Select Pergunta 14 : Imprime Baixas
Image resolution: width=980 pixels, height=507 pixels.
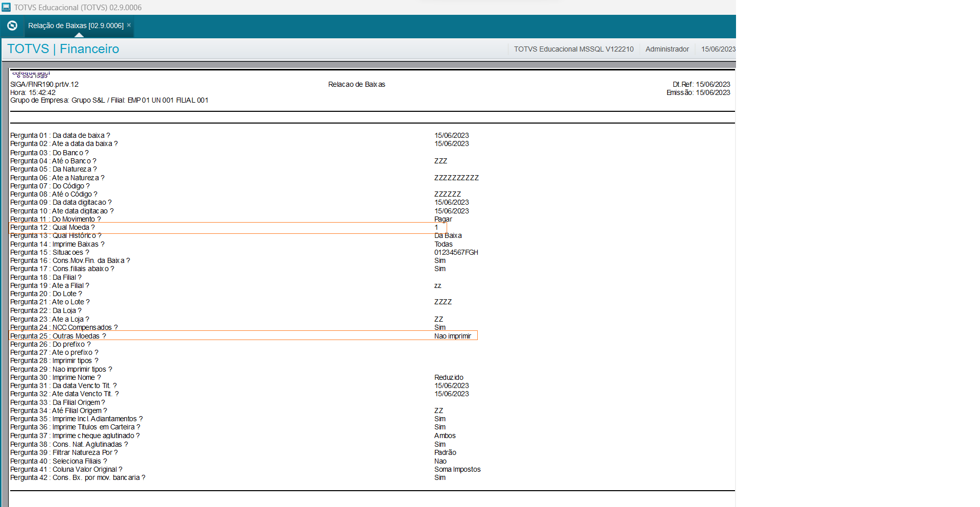coord(57,244)
